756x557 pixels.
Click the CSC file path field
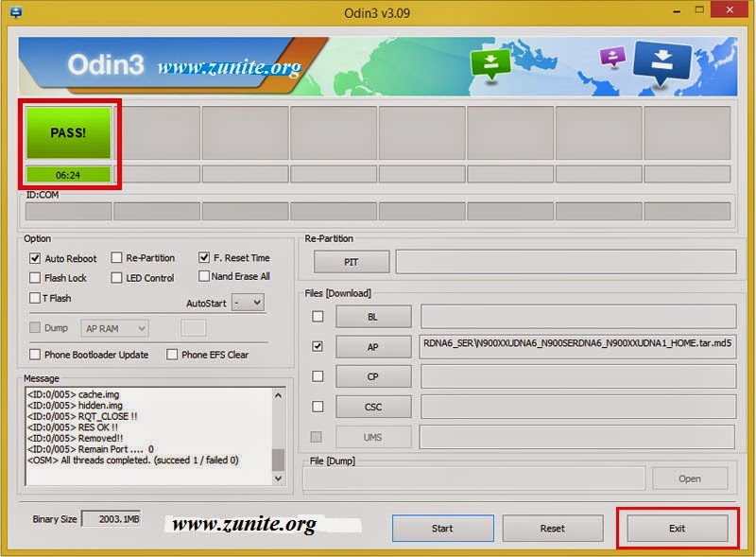tap(578, 407)
